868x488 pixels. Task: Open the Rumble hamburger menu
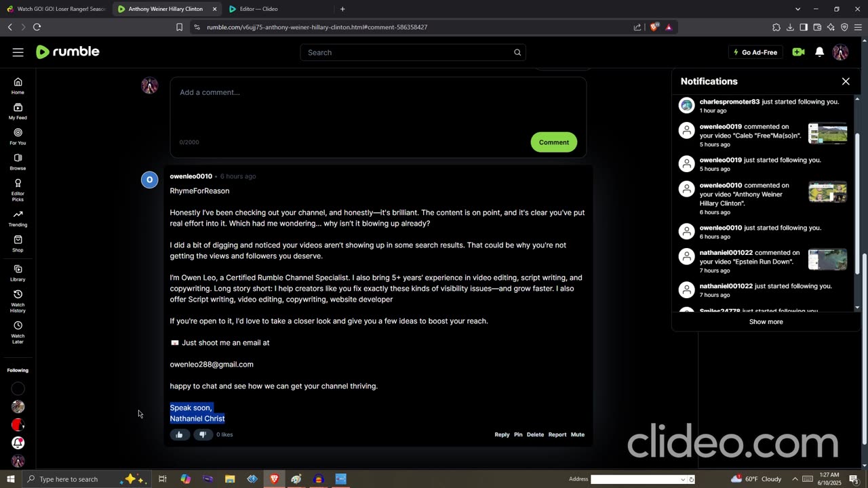(x=18, y=52)
